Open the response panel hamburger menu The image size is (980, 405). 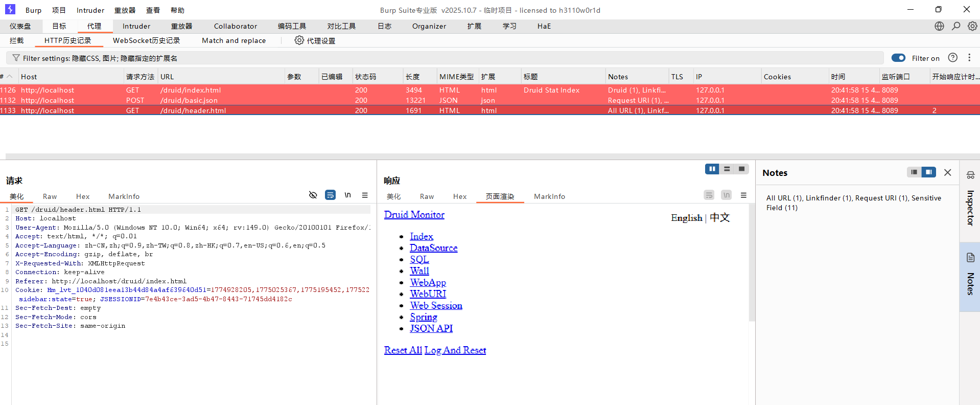coord(743,195)
